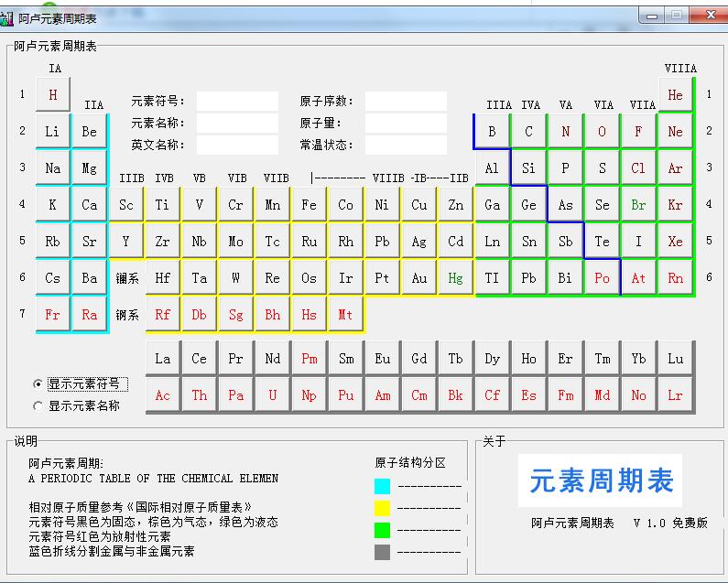Click the potassium K element button
Screen dimensions: 728x583
(53, 205)
